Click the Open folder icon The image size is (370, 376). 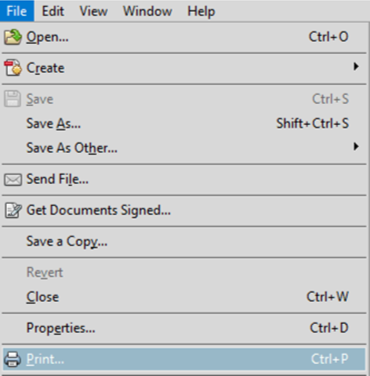(13, 37)
